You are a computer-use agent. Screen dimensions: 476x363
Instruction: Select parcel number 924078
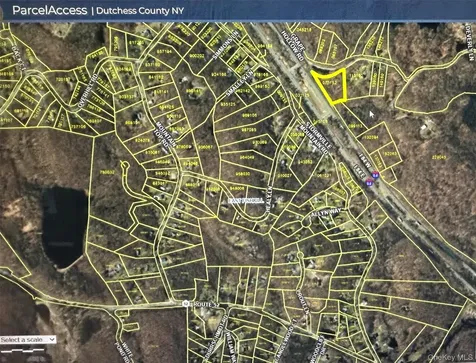[143, 140]
